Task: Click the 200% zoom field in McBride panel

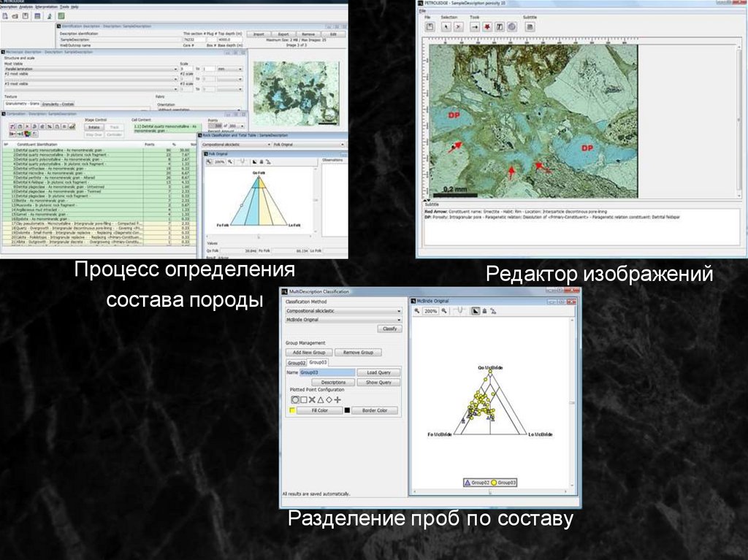Action: click(x=431, y=311)
